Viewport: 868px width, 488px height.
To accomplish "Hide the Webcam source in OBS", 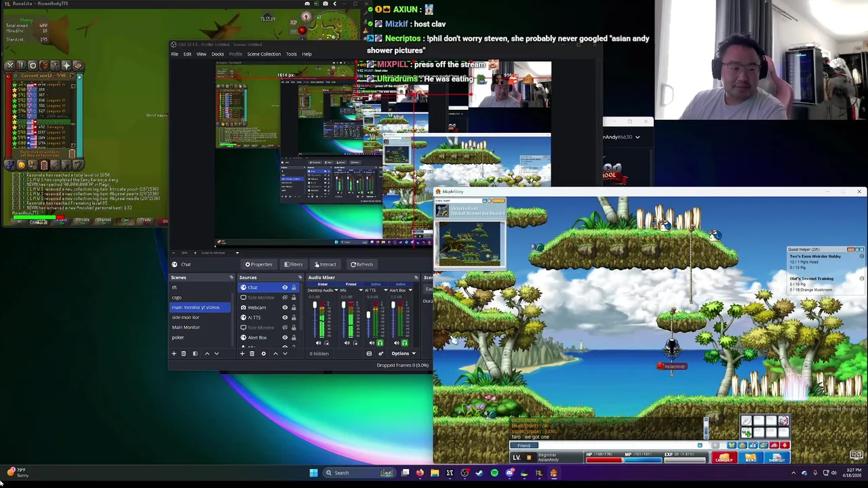I will [x=285, y=308].
